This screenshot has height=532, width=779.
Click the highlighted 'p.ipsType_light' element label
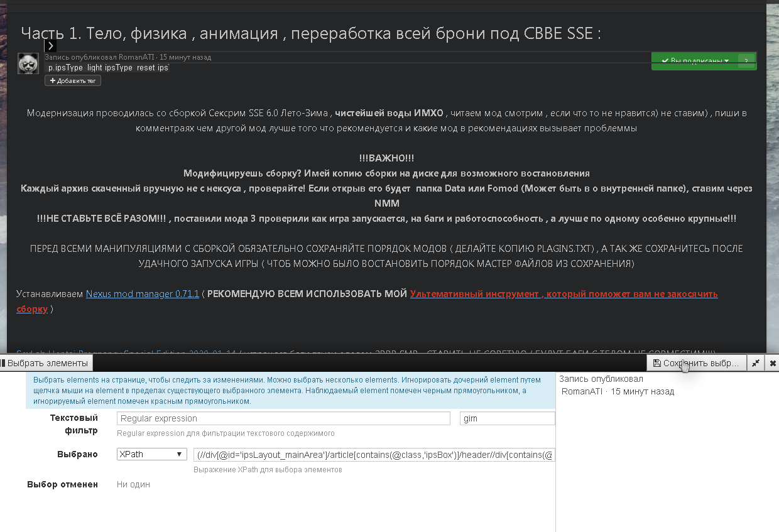tap(108, 67)
